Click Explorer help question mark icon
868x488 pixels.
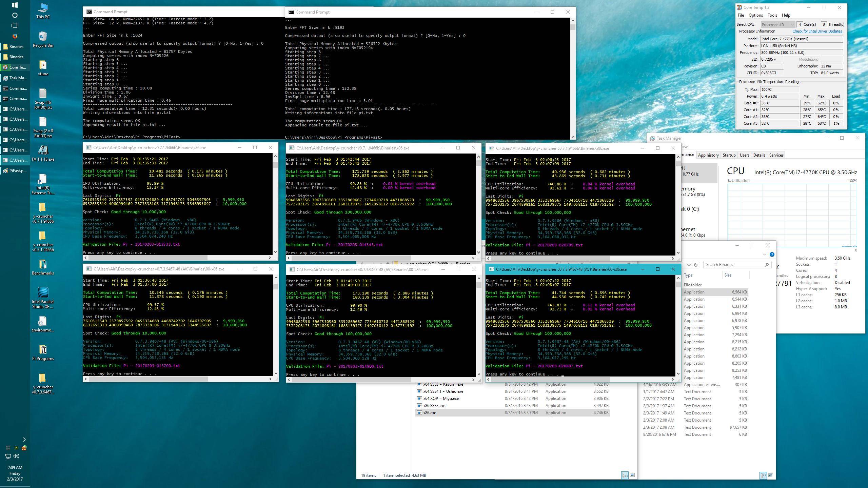pos(772,255)
